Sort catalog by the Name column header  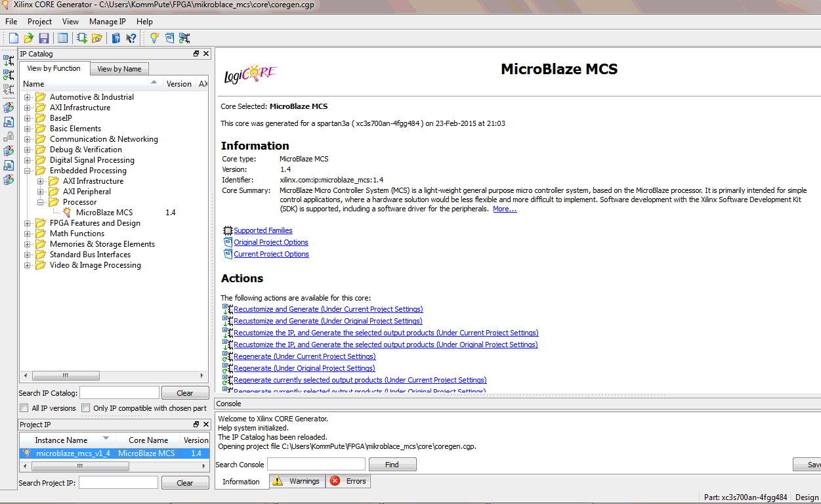tap(92, 83)
